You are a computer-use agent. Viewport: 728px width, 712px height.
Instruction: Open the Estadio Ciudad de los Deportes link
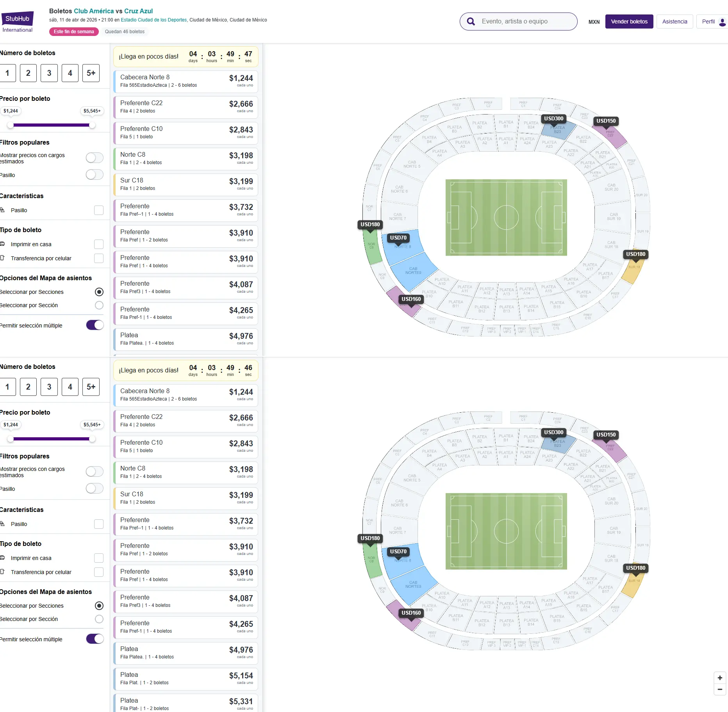[x=154, y=20]
